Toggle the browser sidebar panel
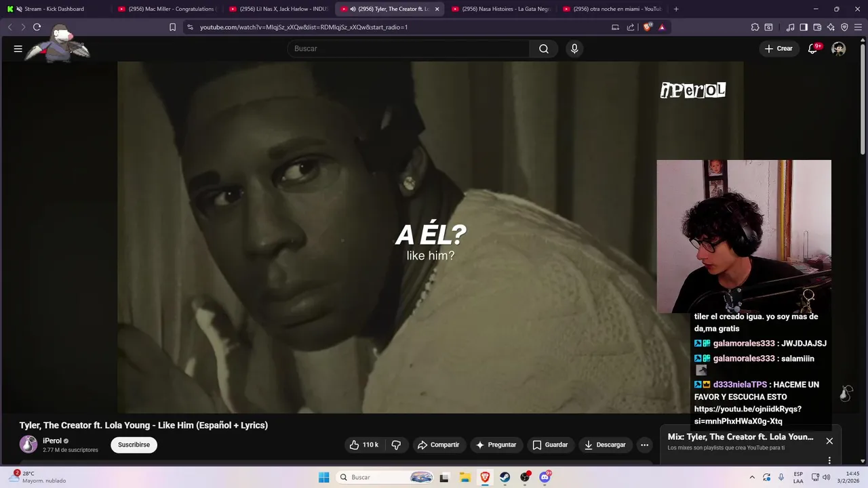868x488 pixels. pos(804,27)
